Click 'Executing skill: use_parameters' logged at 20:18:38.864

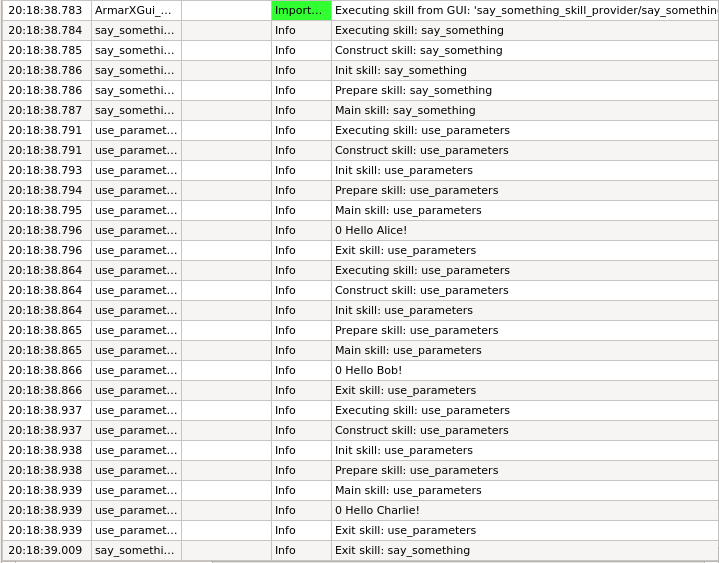click(x=422, y=270)
